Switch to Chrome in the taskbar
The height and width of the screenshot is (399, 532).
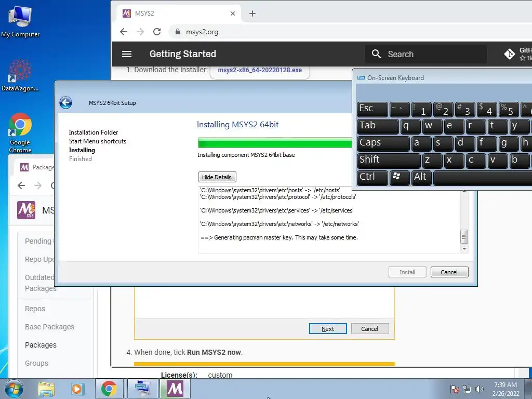(109, 389)
